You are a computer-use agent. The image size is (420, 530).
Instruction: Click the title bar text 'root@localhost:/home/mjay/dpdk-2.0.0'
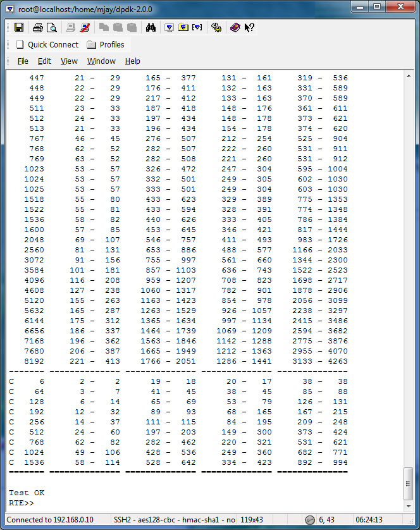(85, 9)
